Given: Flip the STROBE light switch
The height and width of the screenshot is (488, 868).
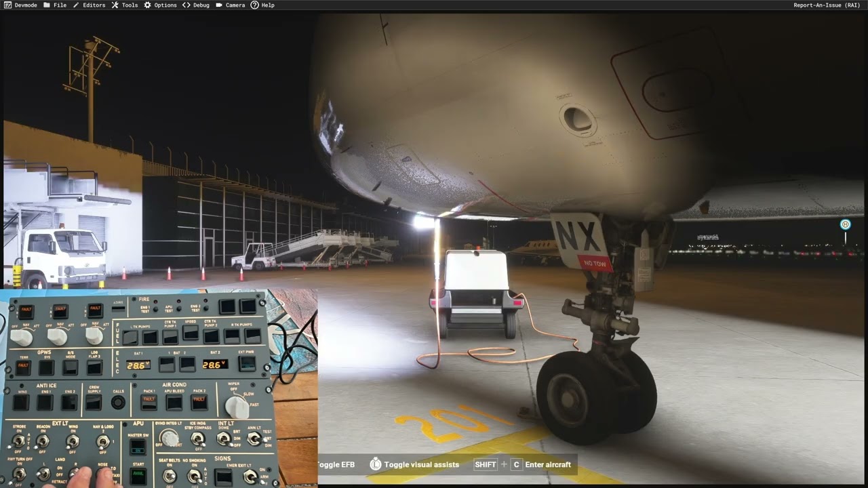Looking at the screenshot, I should pos(18,441).
